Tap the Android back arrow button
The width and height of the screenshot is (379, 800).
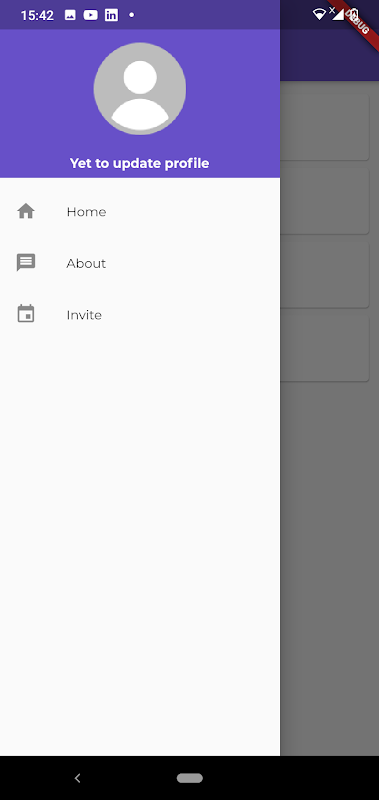(78, 778)
